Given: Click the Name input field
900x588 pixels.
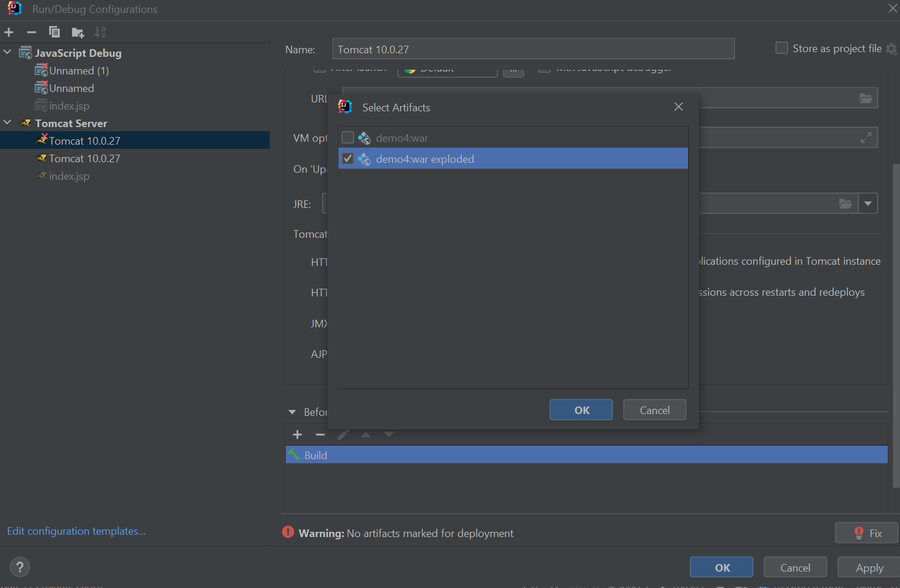Looking at the screenshot, I should 533,49.
